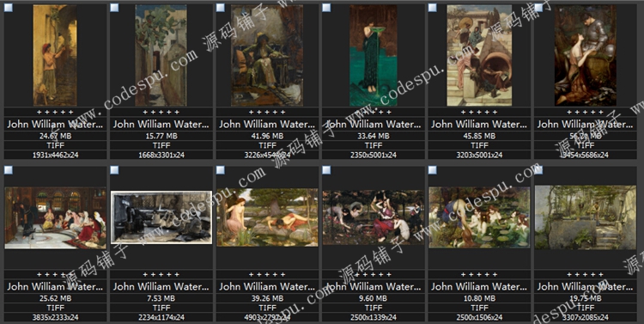
Task: Tick the checkbox of the 9.60 MB image
Action: 326,170
